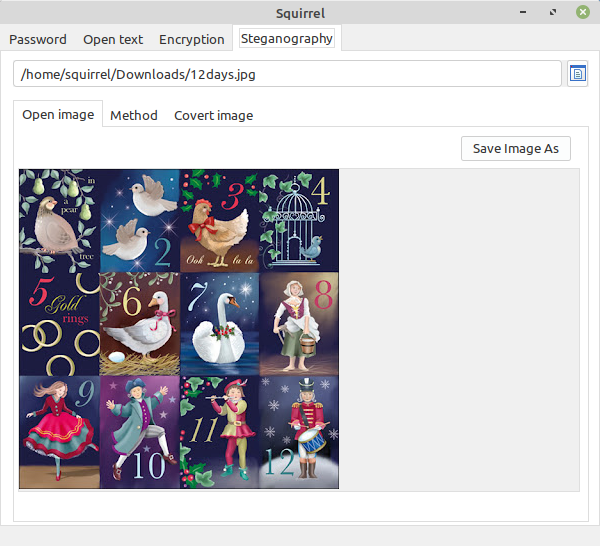The image size is (600, 546).
Task: Click the drummer number 12 panel
Action: click(299, 432)
